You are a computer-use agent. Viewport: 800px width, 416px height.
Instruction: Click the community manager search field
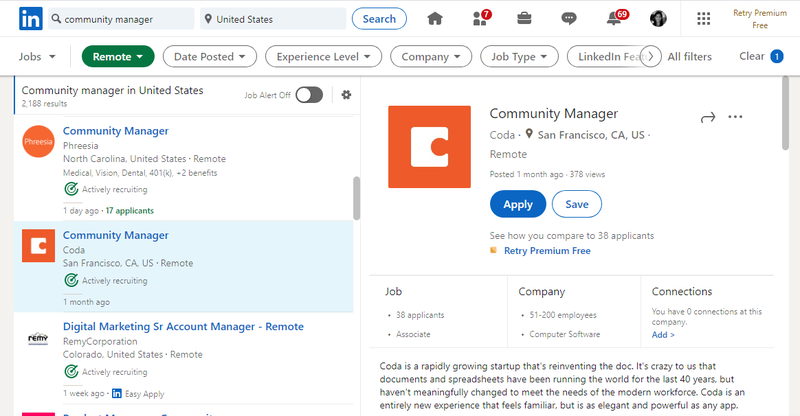pyautogui.click(x=121, y=19)
